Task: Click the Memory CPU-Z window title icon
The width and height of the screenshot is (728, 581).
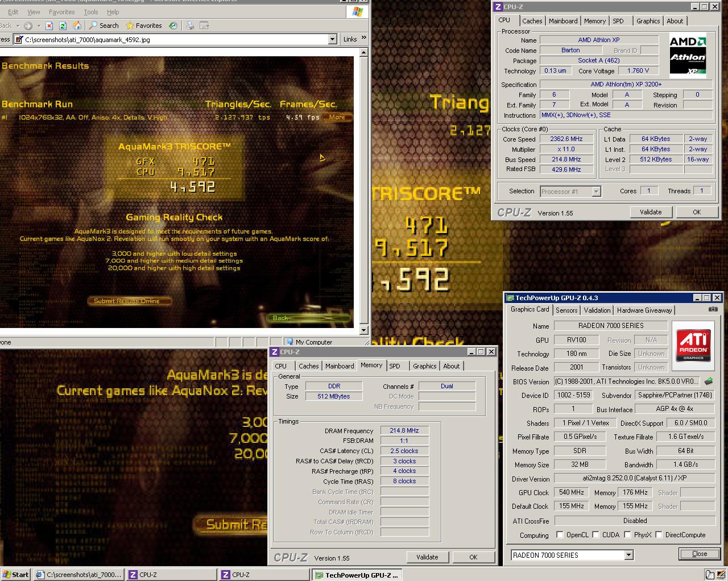Action: [x=275, y=352]
